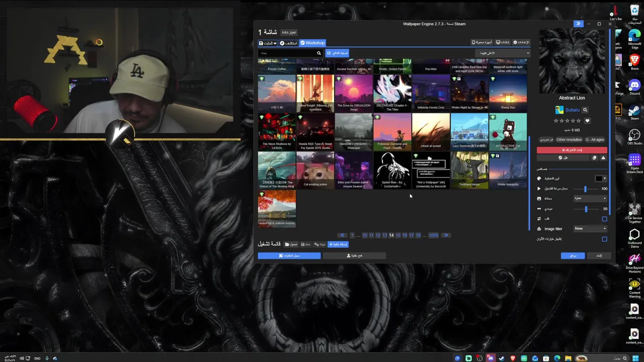This screenshot has width=644, height=362.
Task: Open the alignment dropdown
Action: click(x=590, y=198)
